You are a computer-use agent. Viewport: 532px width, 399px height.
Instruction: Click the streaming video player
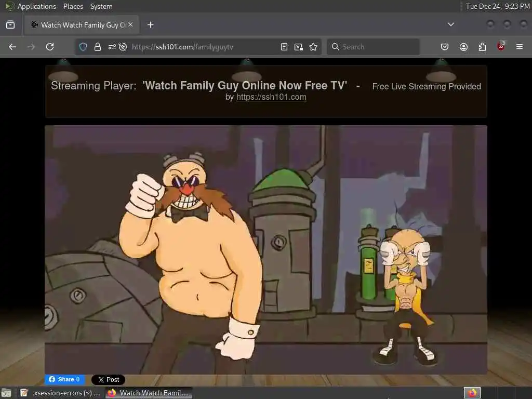[266, 250]
